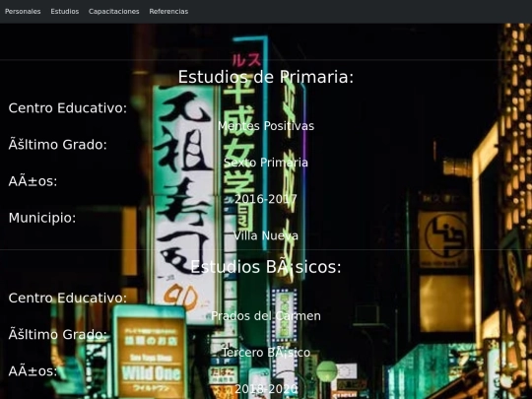
Task: Click 'Ãšltimo Grado:' label in the BÃ¡sicos section
Action: click(58, 335)
